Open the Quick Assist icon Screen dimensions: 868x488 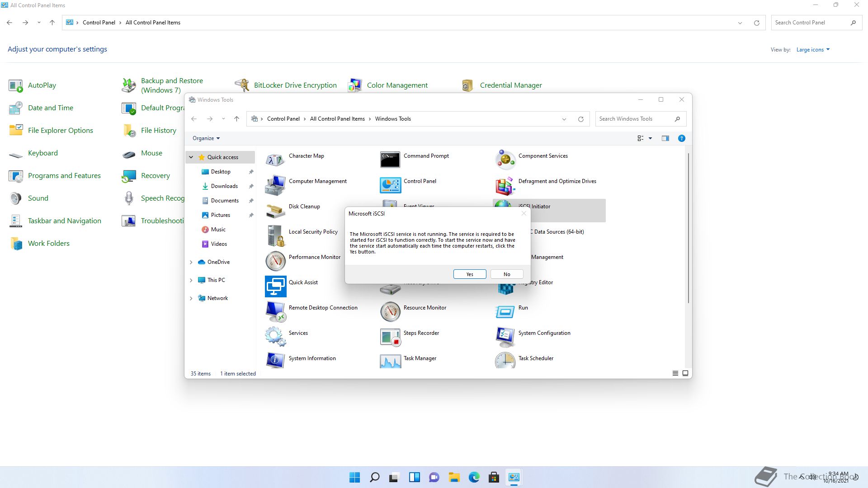tap(275, 286)
